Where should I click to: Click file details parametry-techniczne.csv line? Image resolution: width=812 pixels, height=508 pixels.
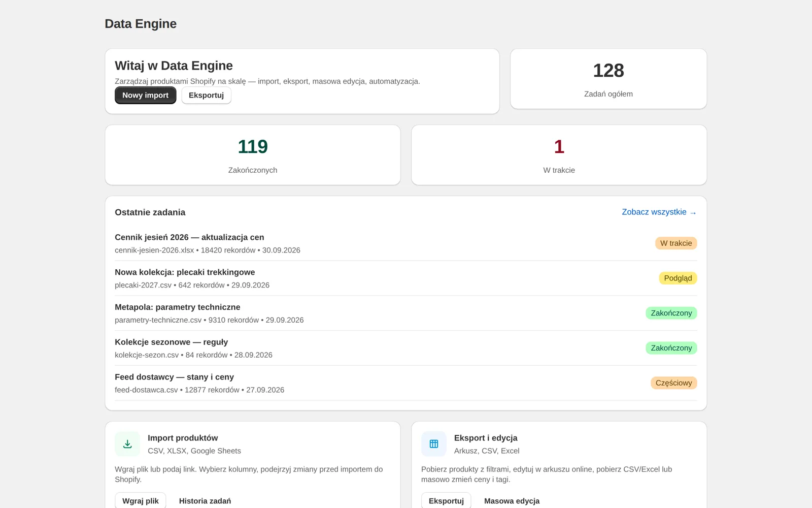pyautogui.click(x=209, y=320)
